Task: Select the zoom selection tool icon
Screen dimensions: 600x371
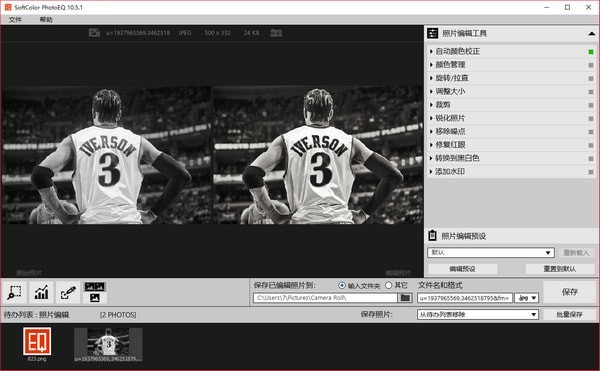Action: (15, 293)
